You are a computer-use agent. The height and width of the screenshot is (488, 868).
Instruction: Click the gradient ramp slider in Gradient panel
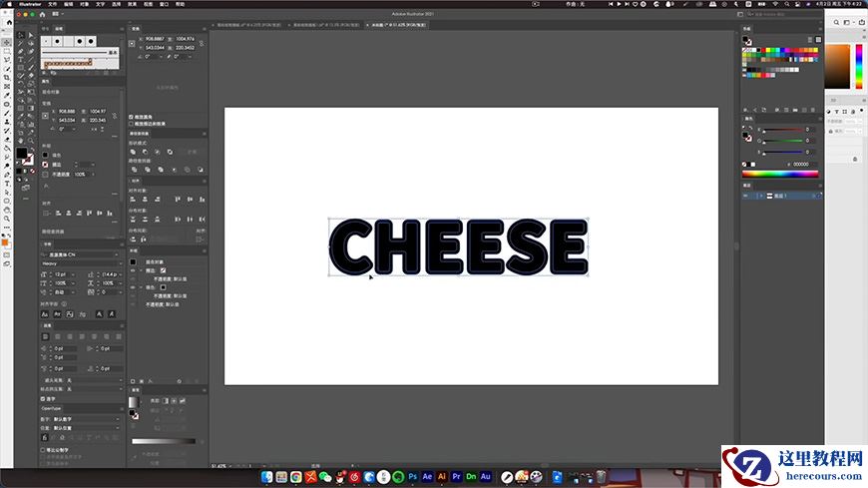click(x=164, y=441)
